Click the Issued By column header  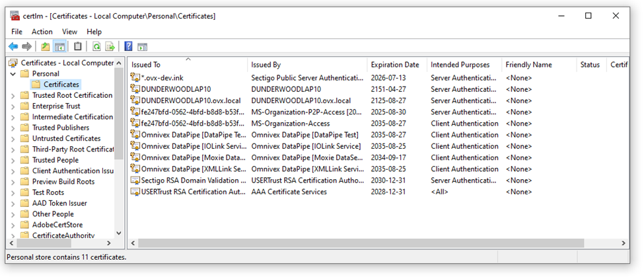pyautogui.click(x=266, y=65)
